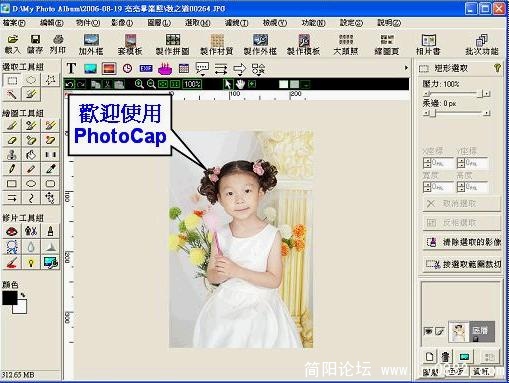Toggle the layer edit pencil icon
Screen dimensions: 509x383
pyautogui.click(x=440, y=331)
